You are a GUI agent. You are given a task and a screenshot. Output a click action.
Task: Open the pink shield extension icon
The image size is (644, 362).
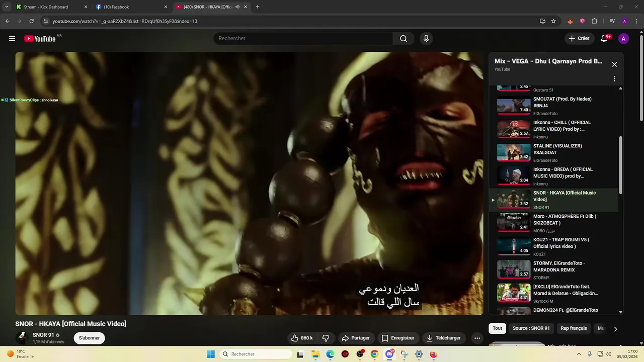[582, 21]
